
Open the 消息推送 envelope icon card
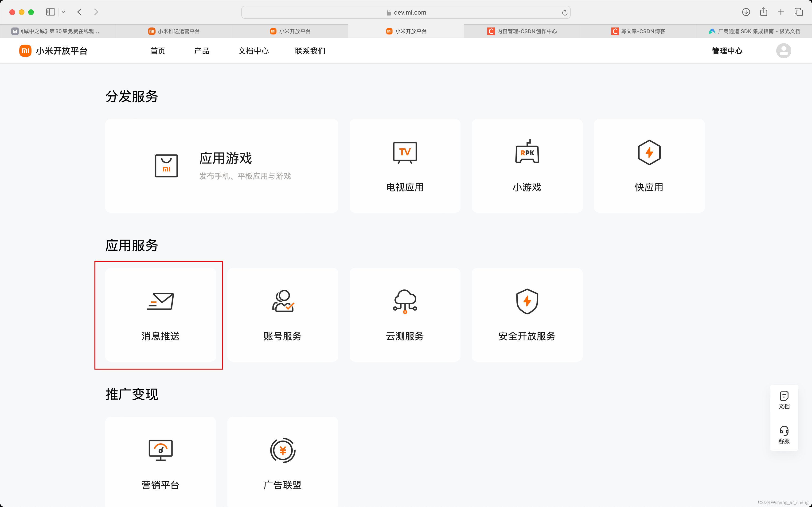point(160,301)
